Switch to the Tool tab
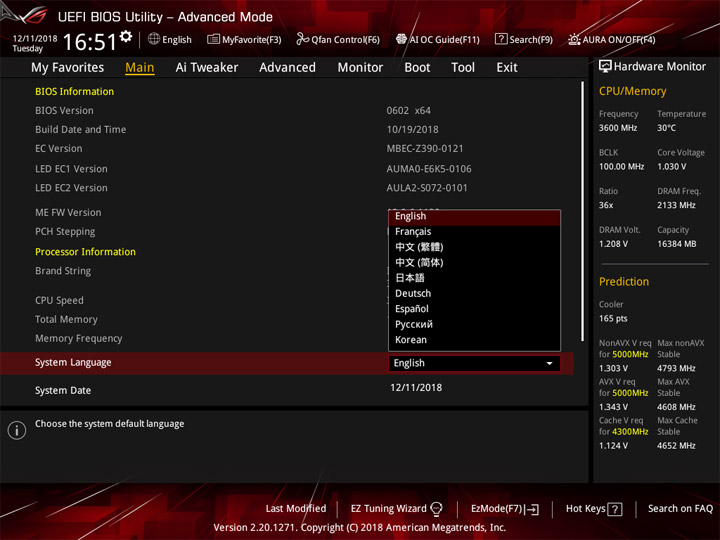 [463, 68]
